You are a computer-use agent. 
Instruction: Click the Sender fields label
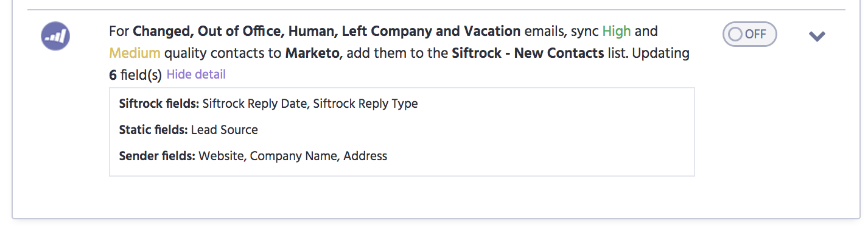157,156
